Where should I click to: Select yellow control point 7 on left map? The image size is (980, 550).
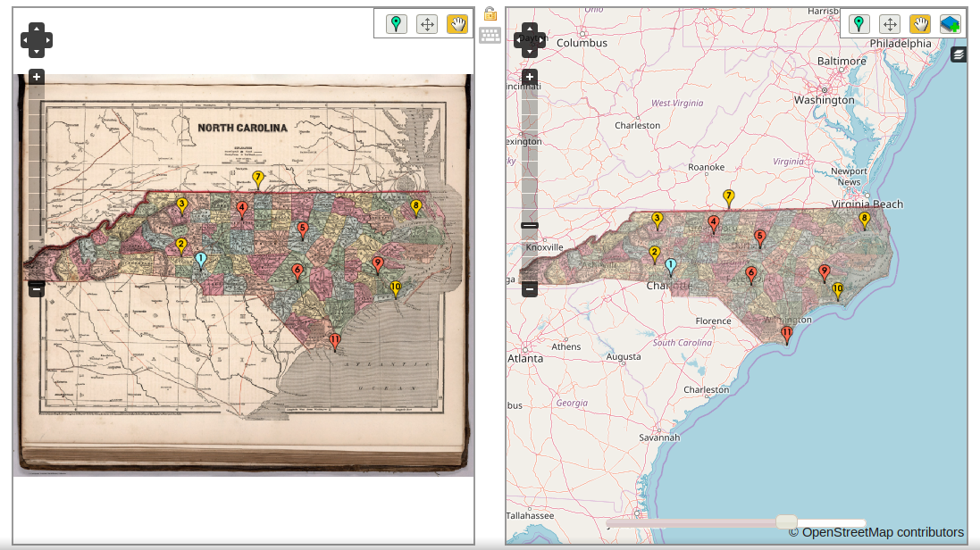point(257,179)
